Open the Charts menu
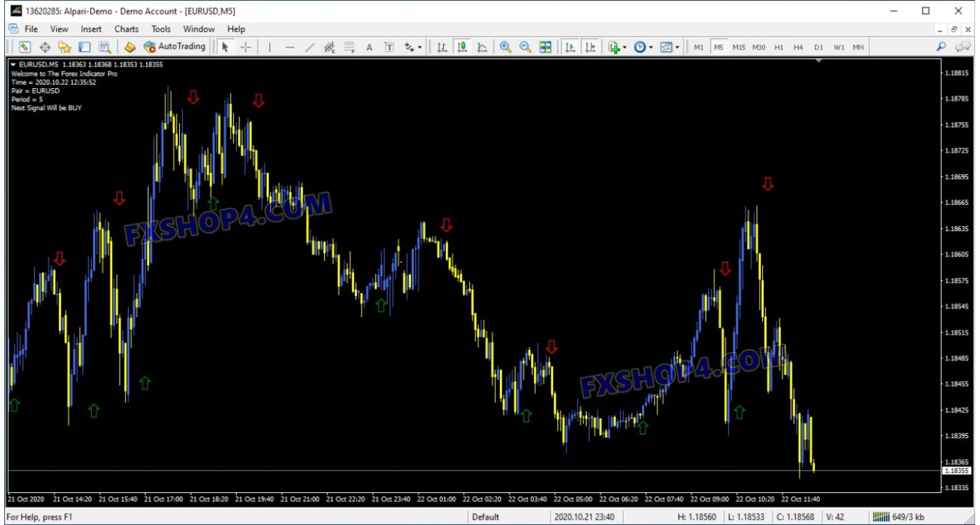Image resolution: width=980 pixels, height=525 pixels. click(126, 29)
